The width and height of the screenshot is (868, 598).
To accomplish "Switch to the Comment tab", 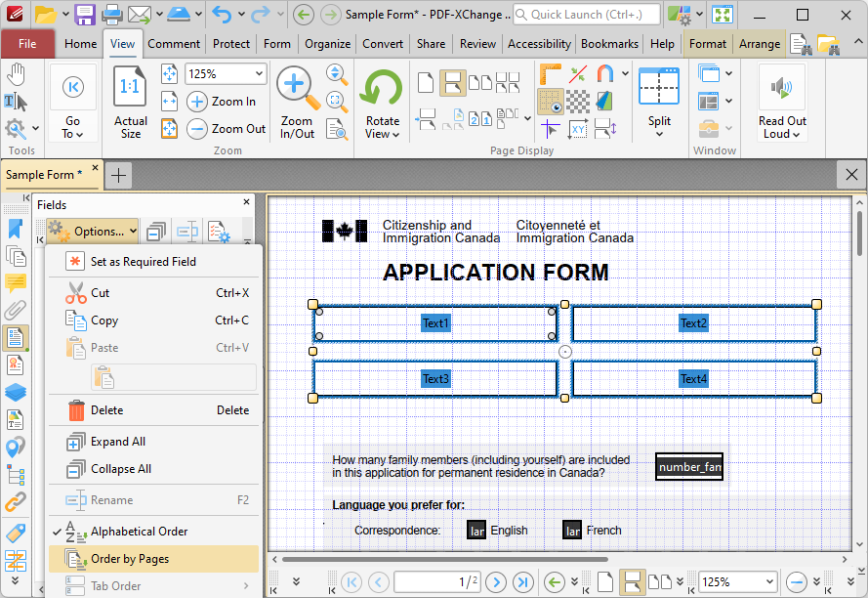I will [174, 44].
